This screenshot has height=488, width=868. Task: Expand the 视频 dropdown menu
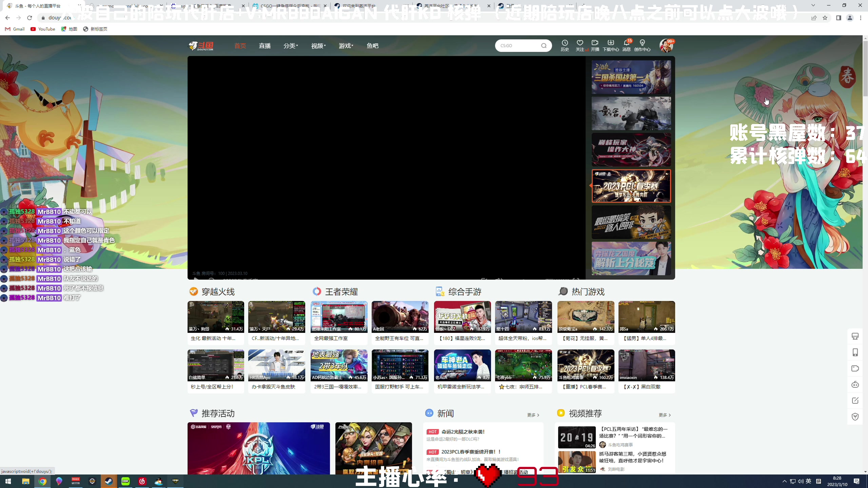tap(318, 46)
